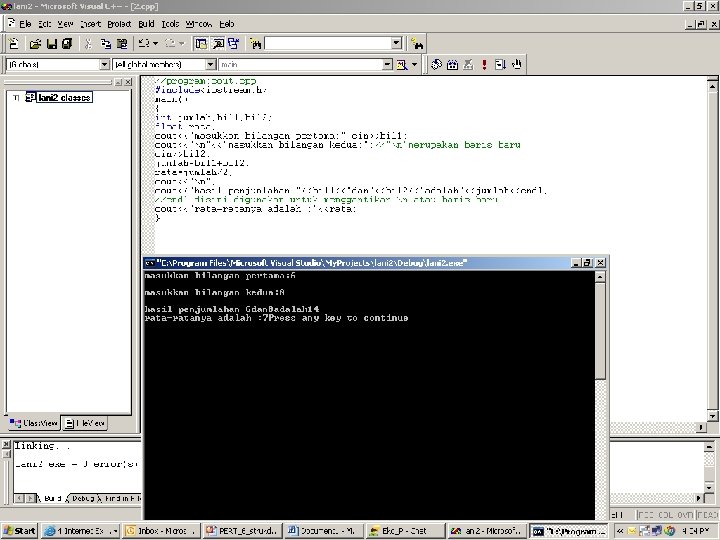Click the console window vertical scrollbar

[600, 330]
